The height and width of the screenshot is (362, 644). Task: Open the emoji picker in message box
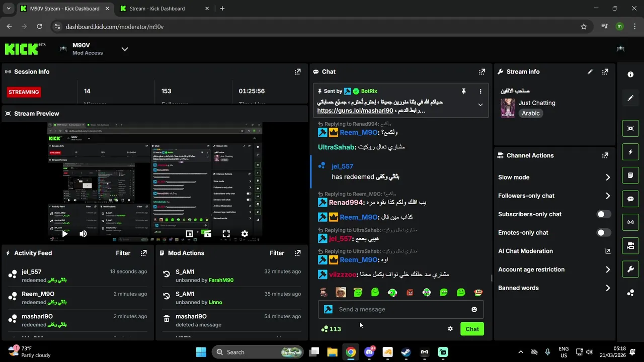(x=474, y=309)
